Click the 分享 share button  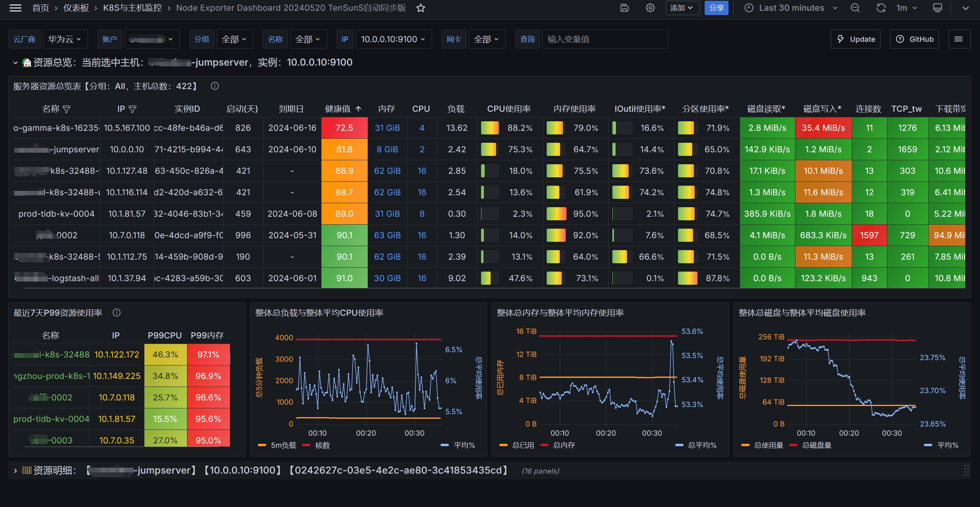tap(716, 8)
